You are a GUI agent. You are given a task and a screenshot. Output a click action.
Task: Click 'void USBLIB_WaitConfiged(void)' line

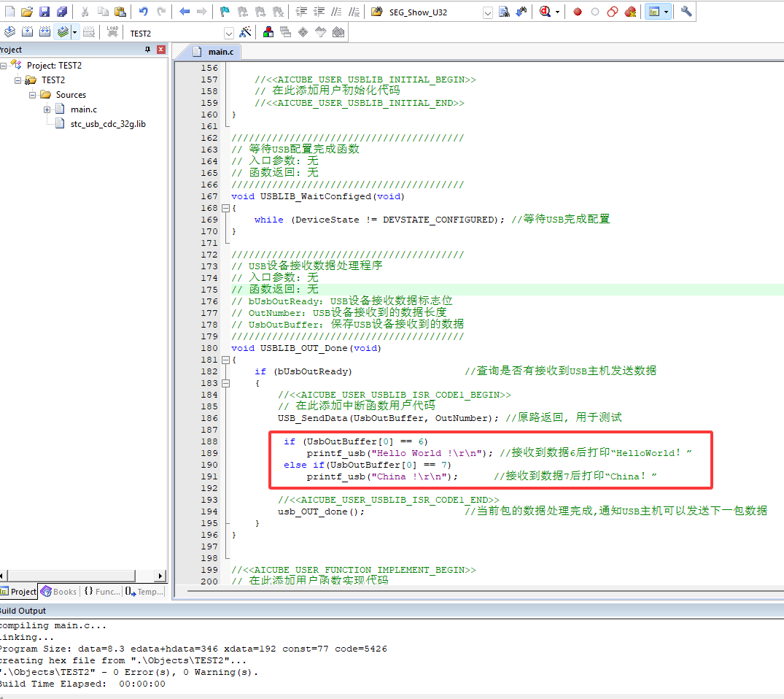(317, 196)
